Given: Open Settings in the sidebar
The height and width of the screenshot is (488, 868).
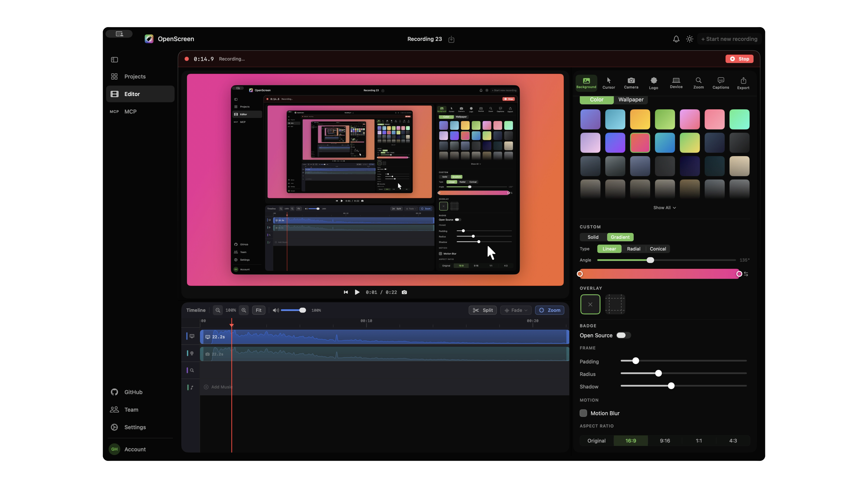Looking at the screenshot, I should 140,427.
